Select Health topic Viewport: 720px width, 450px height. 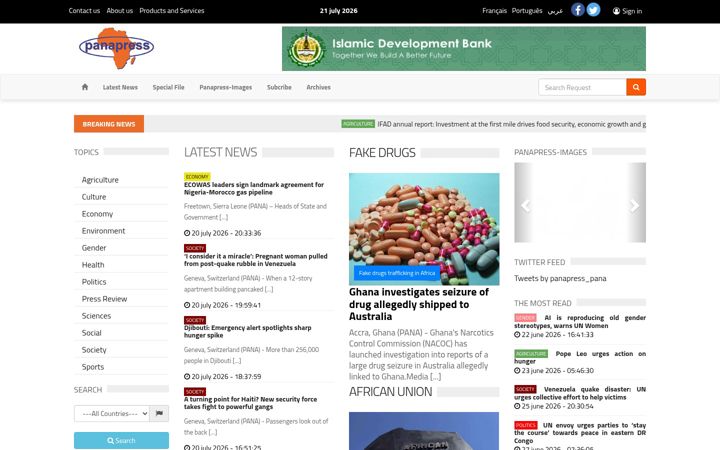point(93,264)
